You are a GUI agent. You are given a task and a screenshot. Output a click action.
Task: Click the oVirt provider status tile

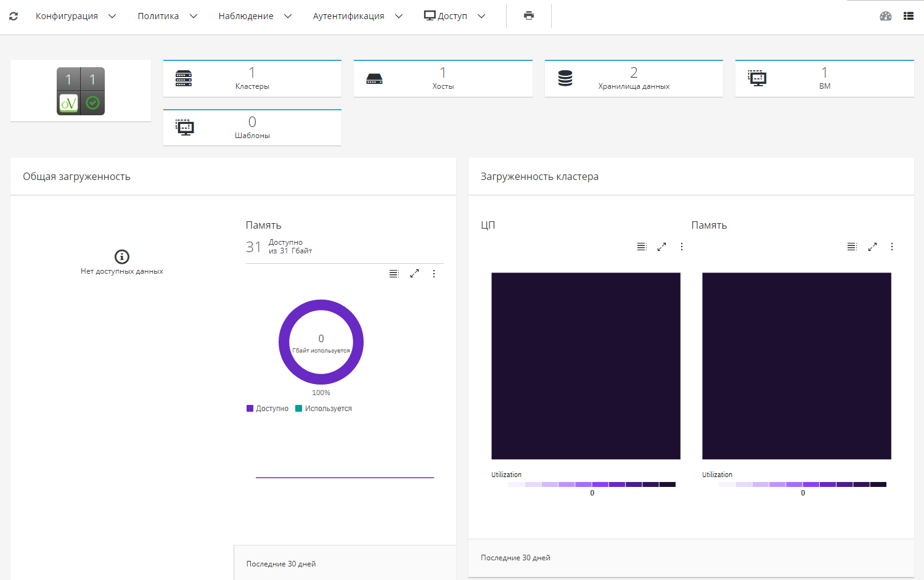tap(81, 91)
